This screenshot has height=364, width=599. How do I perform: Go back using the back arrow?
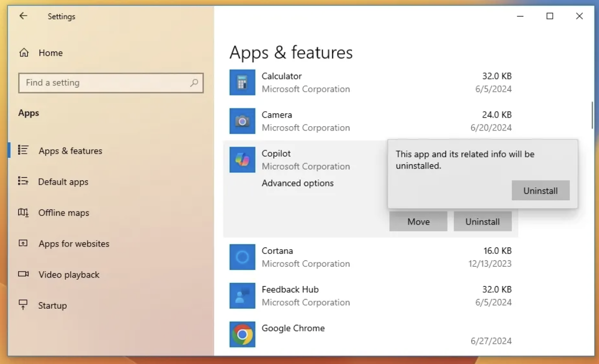(23, 16)
